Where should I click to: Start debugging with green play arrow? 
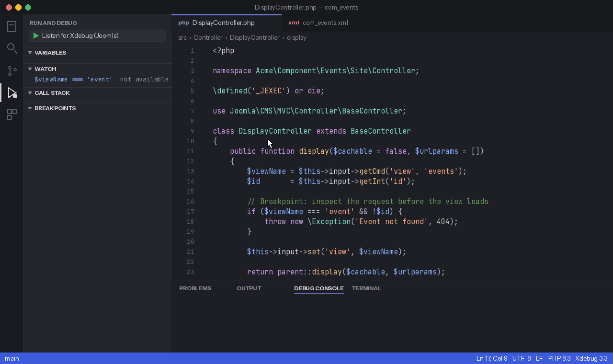point(36,36)
